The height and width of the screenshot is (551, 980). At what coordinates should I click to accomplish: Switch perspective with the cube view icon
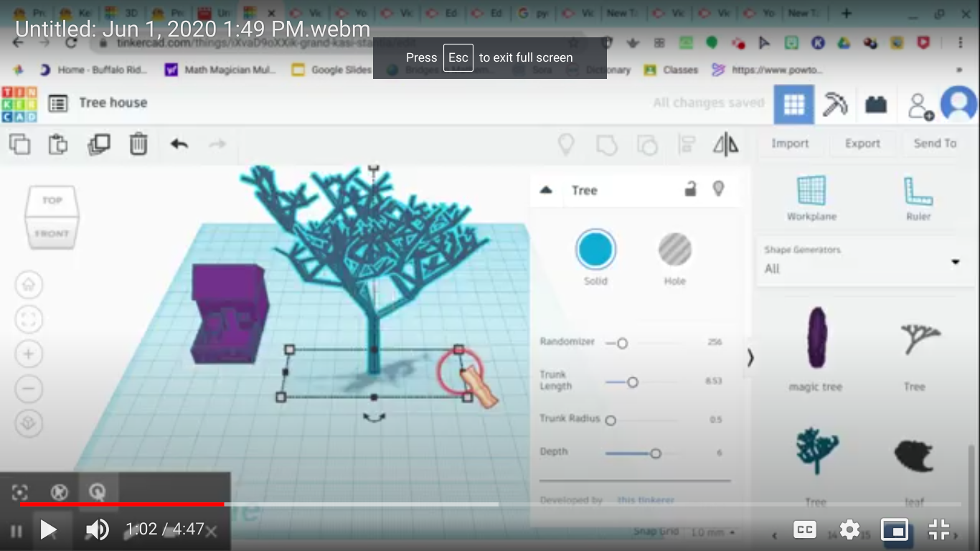29,423
